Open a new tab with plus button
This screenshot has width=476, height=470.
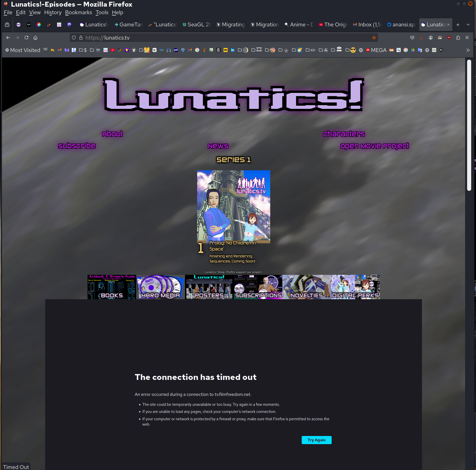pyautogui.click(x=458, y=25)
